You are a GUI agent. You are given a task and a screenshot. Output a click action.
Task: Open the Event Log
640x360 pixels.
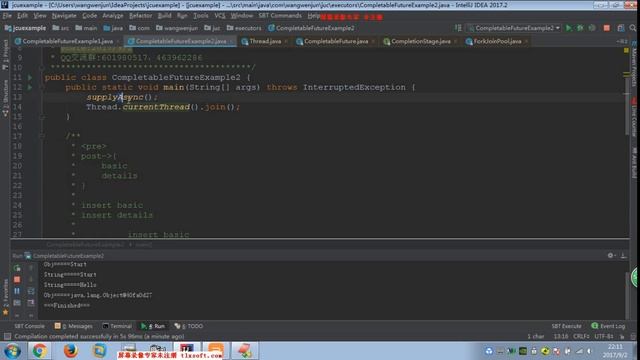click(609, 326)
